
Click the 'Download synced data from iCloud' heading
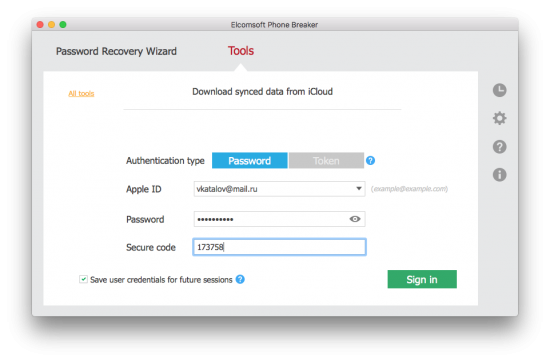(262, 92)
